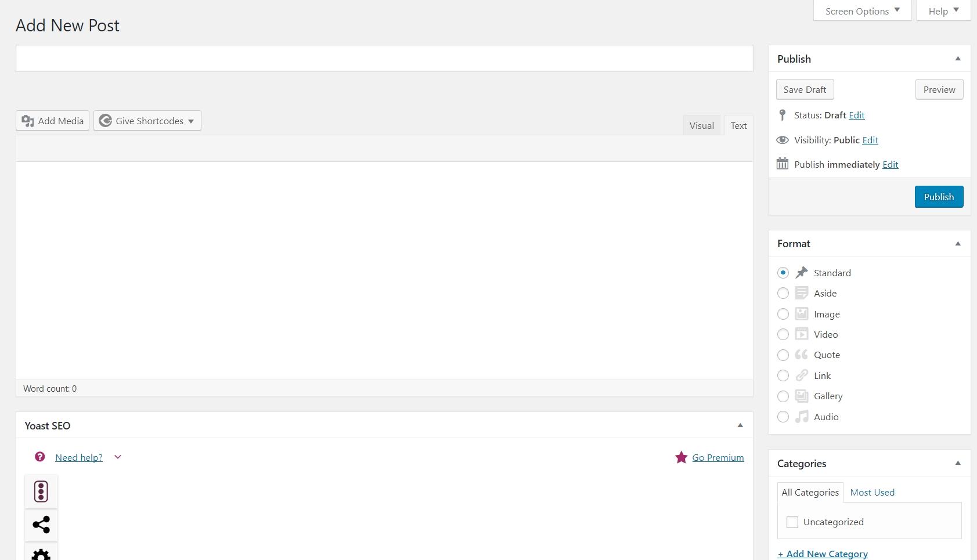Click the Give logo icon
The height and width of the screenshot is (560, 977).
pyautogui.click(x=105, y=121)
